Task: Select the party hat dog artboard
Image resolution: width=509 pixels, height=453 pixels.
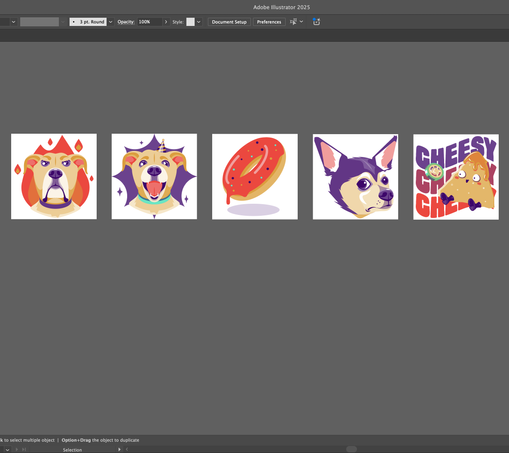Action: click(x=154, y=176)
